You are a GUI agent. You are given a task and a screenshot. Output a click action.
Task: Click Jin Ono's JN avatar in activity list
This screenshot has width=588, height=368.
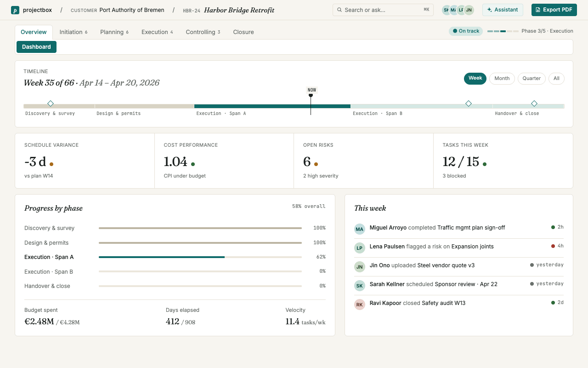pyautogui.click(x=360, y=267)
